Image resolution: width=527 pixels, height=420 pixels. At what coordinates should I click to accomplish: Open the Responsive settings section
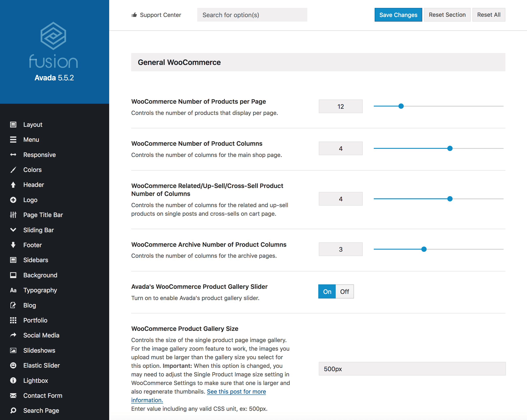(13, 155)
